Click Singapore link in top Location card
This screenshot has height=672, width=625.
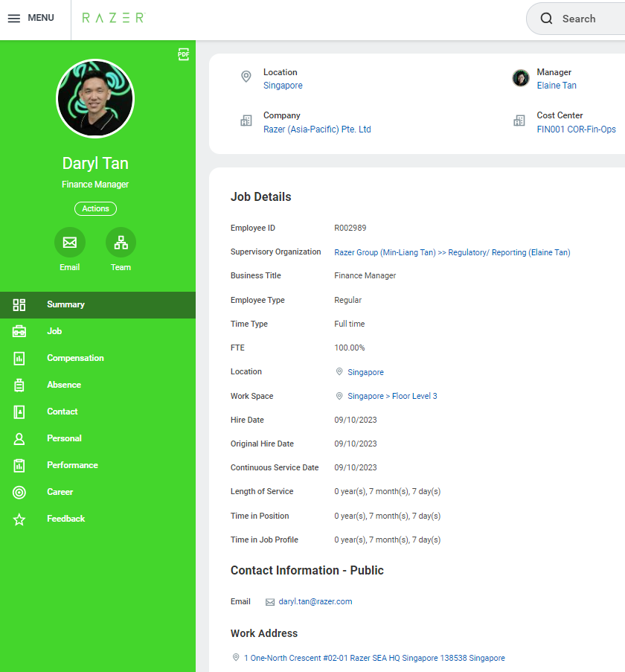(283, 86)
